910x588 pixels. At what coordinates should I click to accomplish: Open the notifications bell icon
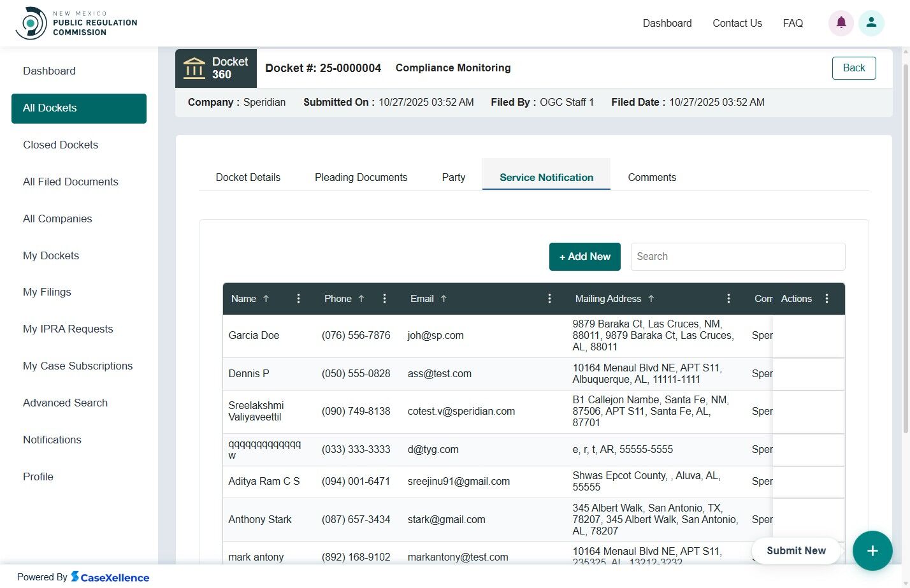tap(841, 23)
